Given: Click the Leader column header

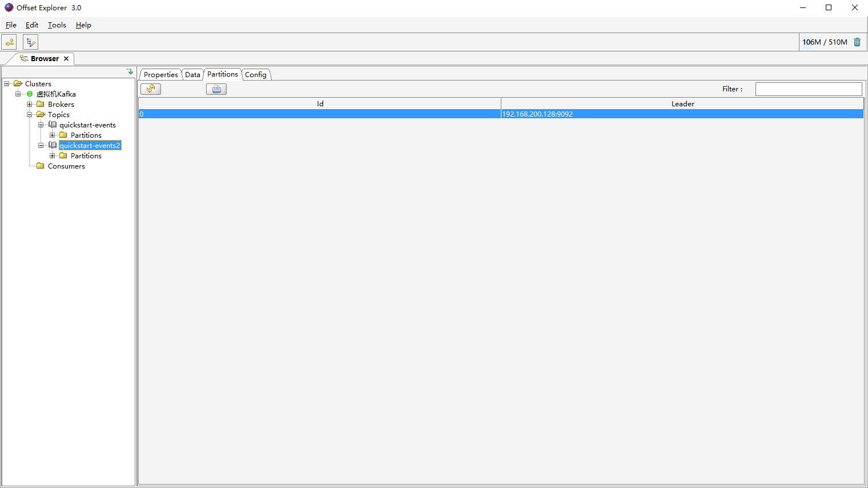Looking at the screenshot, I should coord(682,103).
